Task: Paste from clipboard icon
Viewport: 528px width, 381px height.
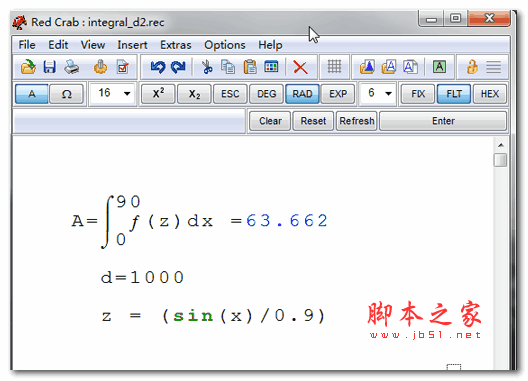Action: pos(250,67)
